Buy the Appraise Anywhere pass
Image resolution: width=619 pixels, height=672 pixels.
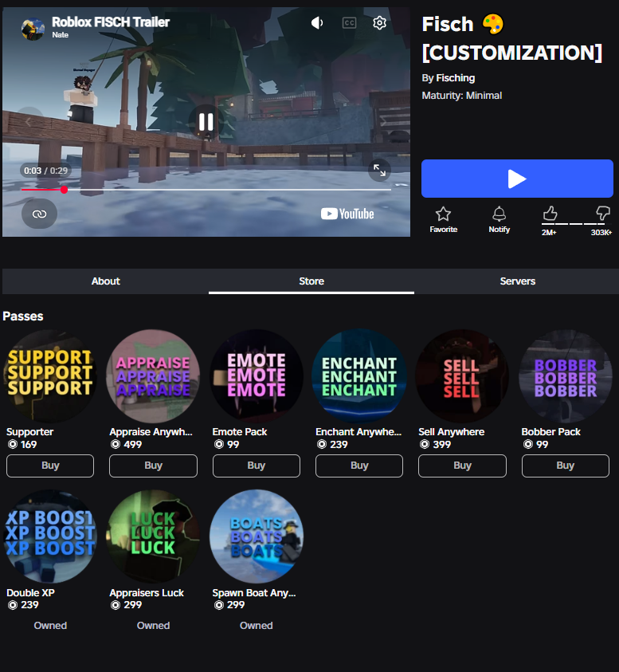(154, 466)
